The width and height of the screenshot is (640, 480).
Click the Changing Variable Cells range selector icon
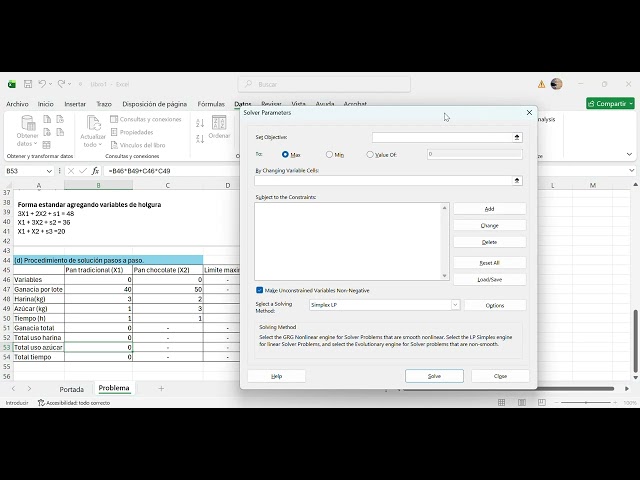[517, 180]
